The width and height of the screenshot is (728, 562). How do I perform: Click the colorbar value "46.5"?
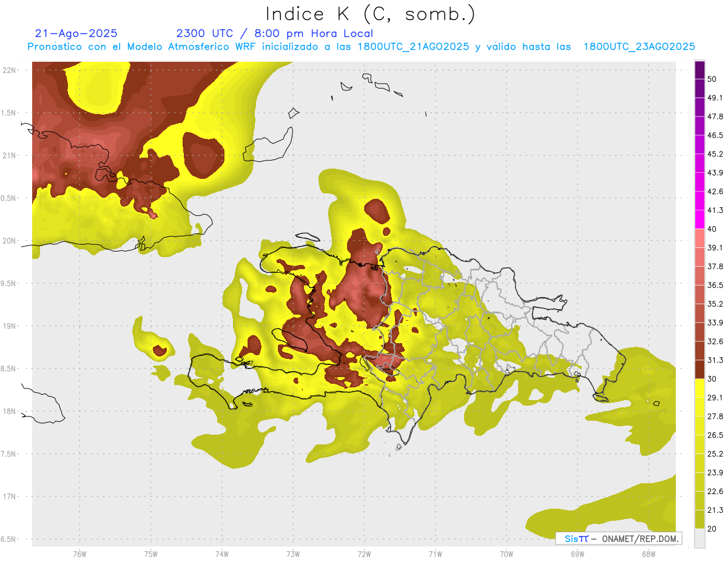point(715,135)
